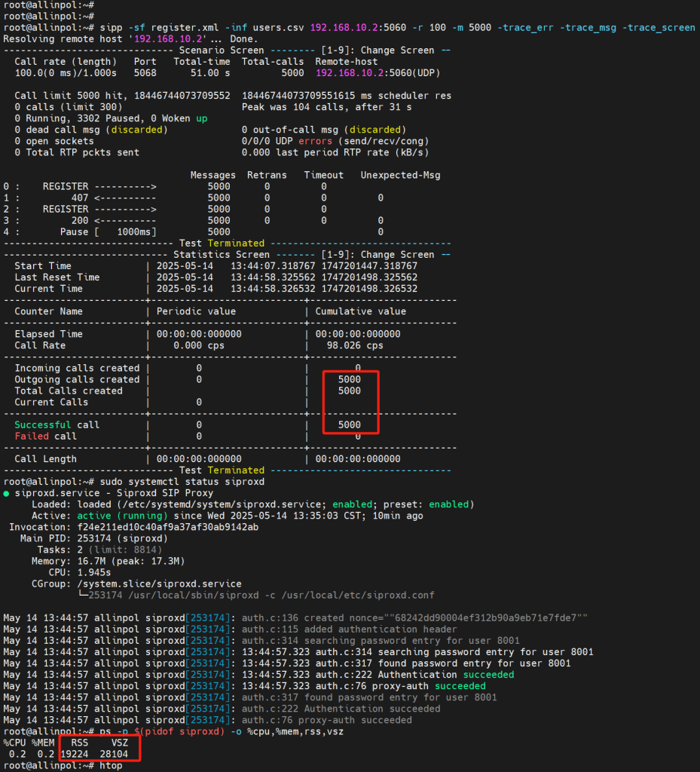
Task: Click the 'Current Calls' label
Action: [51, 403]
